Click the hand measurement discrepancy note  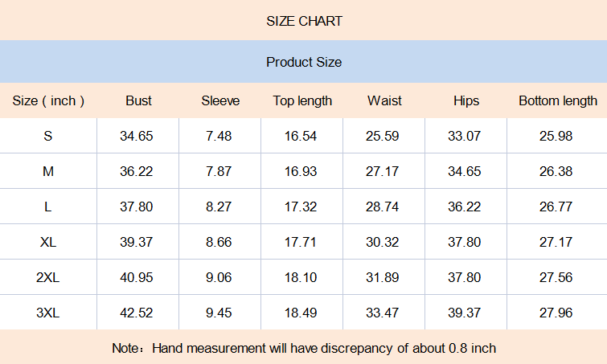(304, 348)
